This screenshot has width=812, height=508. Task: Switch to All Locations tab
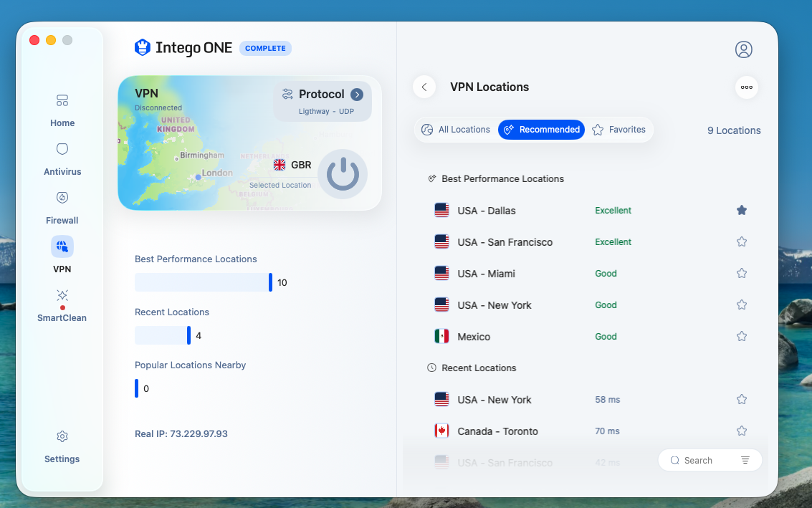[x=456, y=130]
